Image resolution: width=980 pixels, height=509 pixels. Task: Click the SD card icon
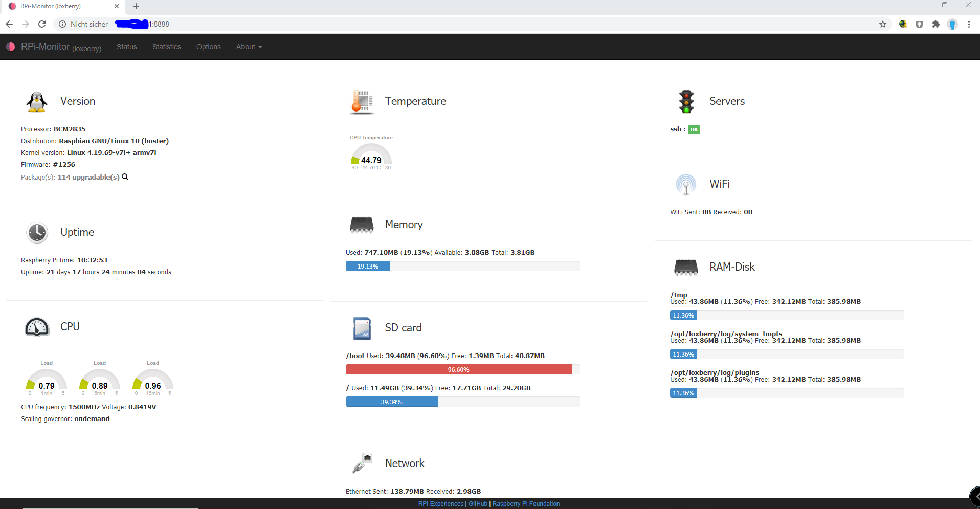pyautogui.click(x=362, y=328)
